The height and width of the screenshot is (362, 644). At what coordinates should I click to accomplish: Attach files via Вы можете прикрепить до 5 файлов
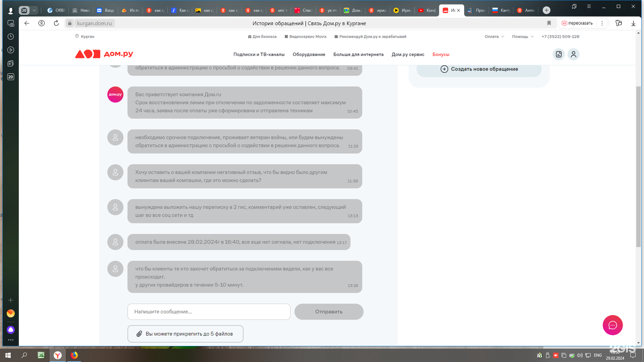pyautogui.click(x=185, y=334)
